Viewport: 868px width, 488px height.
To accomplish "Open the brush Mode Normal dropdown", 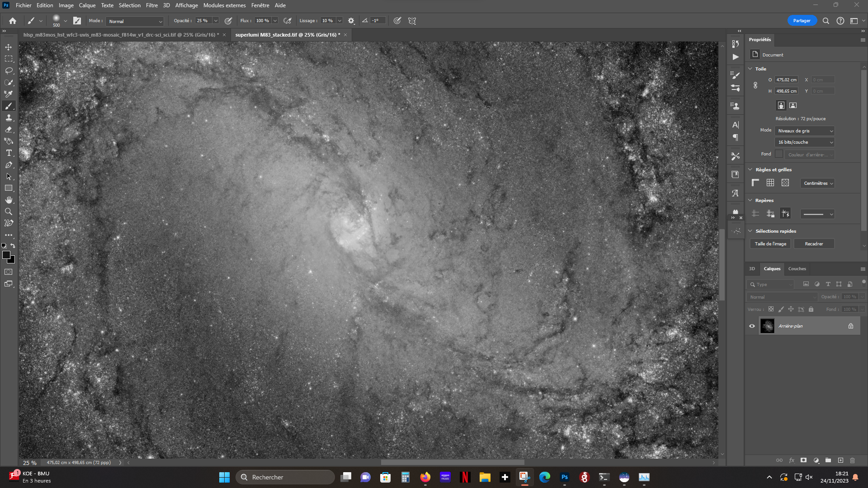I will click(135, 21).
